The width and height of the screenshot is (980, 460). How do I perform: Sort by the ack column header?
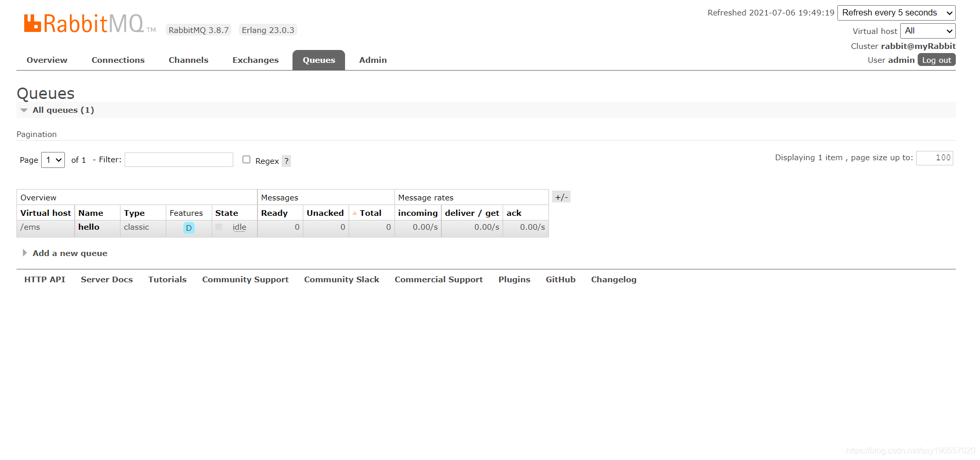[513, 213]
